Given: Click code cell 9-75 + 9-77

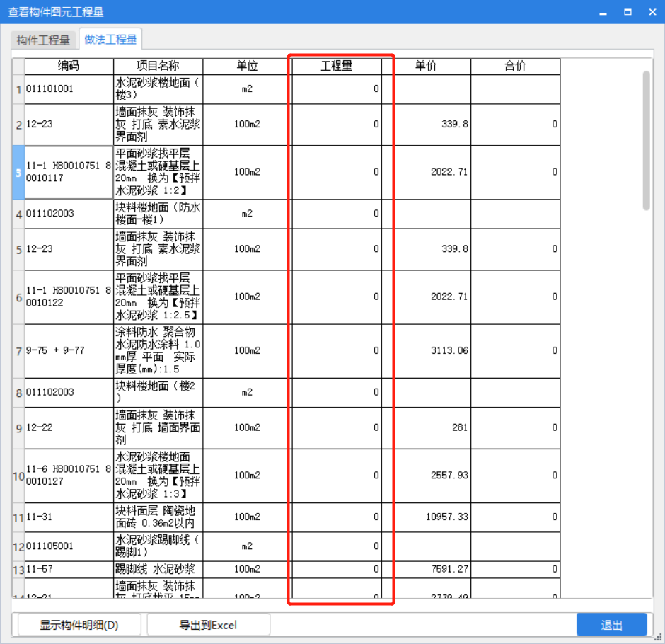Looking at the screenshot, I should coord(69,351).
